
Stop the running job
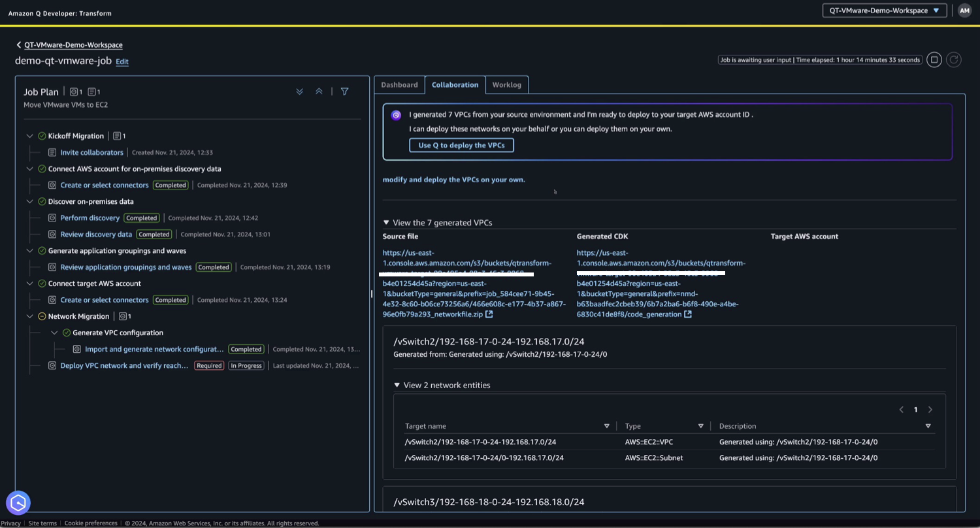point(934,59)
